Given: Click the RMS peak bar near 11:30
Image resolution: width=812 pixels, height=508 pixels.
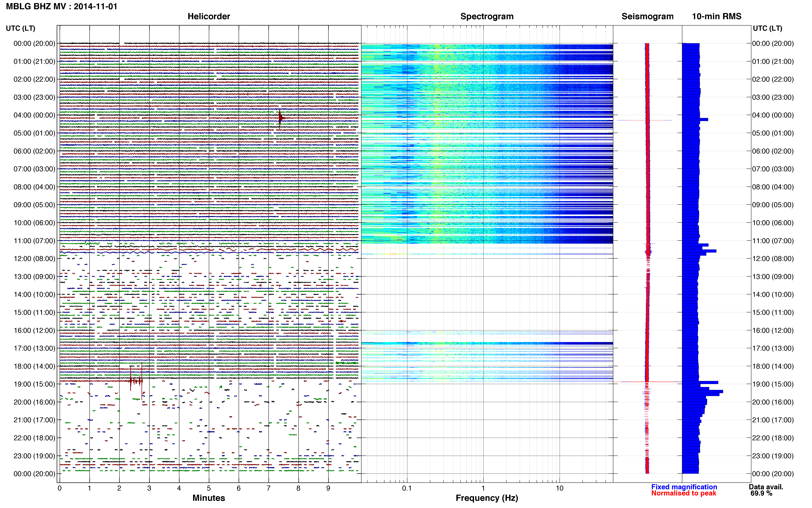Looking at the screenshot, I should point(699,251).
